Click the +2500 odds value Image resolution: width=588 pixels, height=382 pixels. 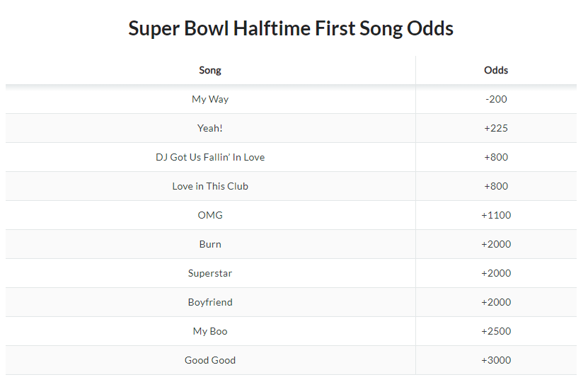click(496, 331)
